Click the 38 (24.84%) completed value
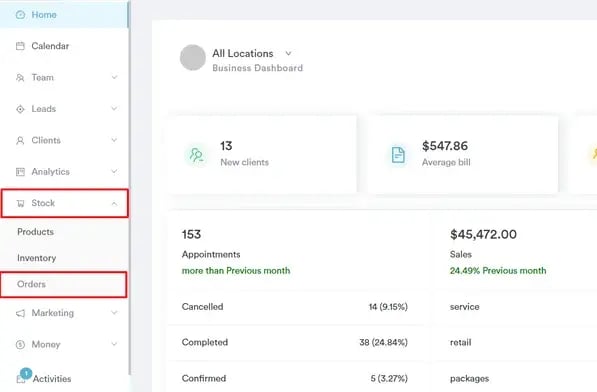597x392 pixels. click(383, 343)
